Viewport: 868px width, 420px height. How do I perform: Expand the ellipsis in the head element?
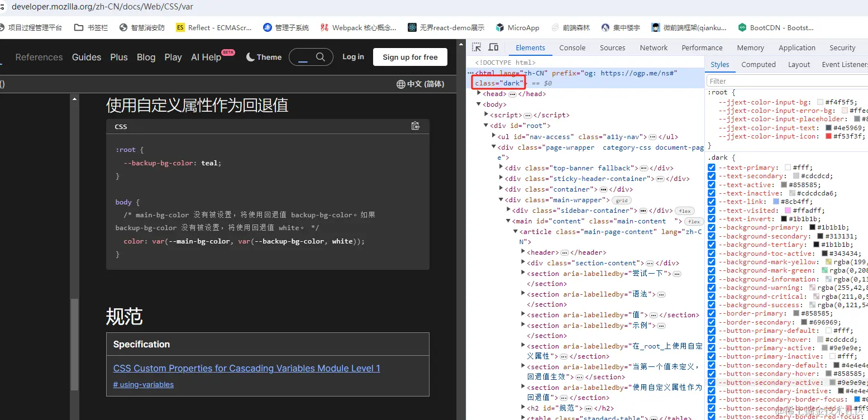[512, 94]
